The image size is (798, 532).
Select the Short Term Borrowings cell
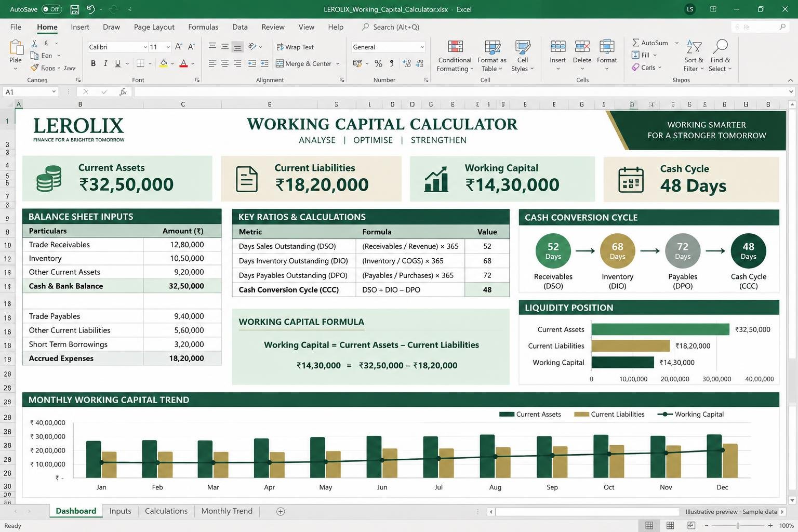coord(83,344)
